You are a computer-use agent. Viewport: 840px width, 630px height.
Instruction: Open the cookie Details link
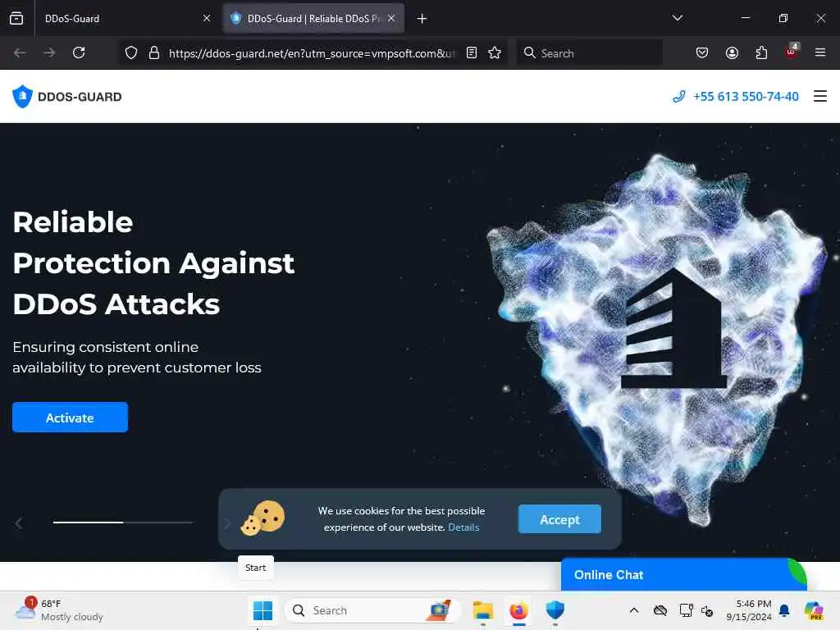(463, 527)
